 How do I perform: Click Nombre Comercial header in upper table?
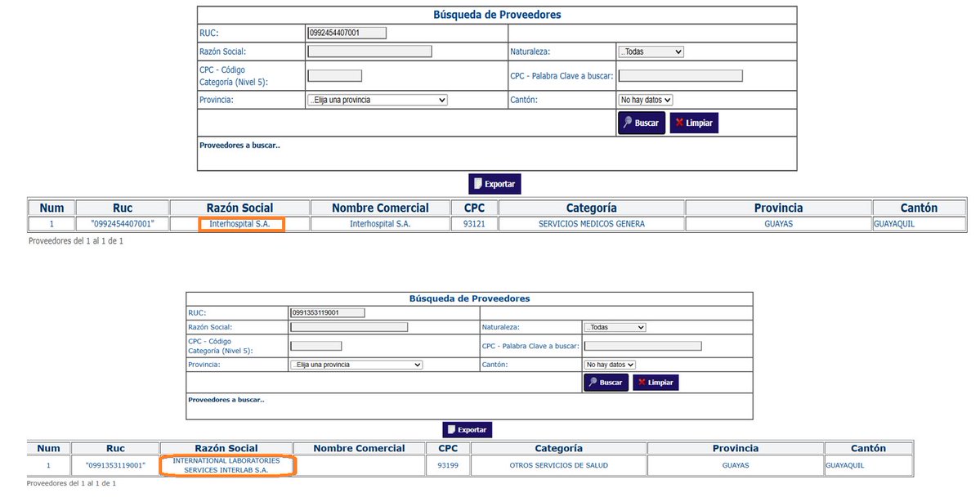point(380,208)
